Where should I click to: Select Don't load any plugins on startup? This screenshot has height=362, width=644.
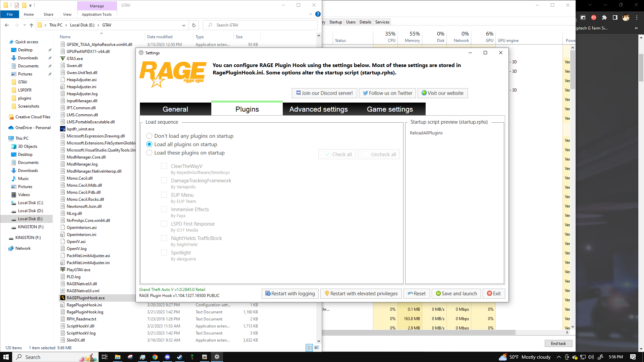[x=149, y=136]
